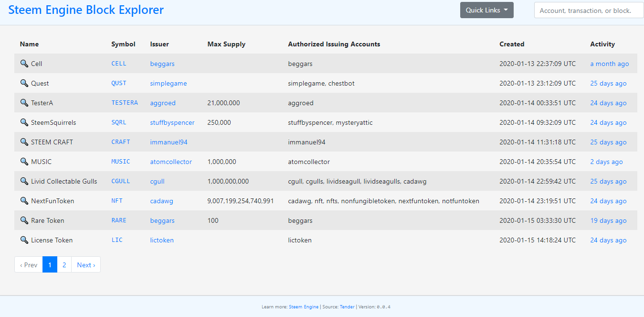644x317 pixels.
Task: Open the MUSIC token symbol link
Action: [x=121, y=162]
